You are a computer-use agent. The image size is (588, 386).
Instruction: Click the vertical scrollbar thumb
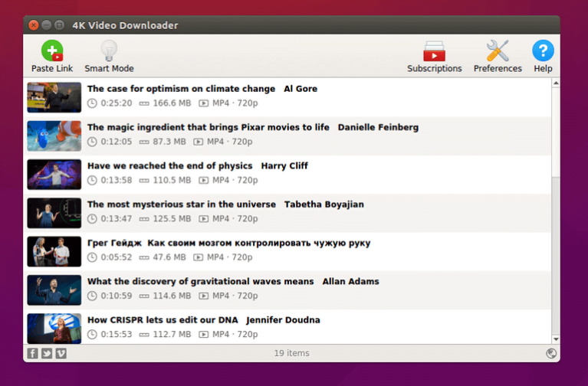556,132
